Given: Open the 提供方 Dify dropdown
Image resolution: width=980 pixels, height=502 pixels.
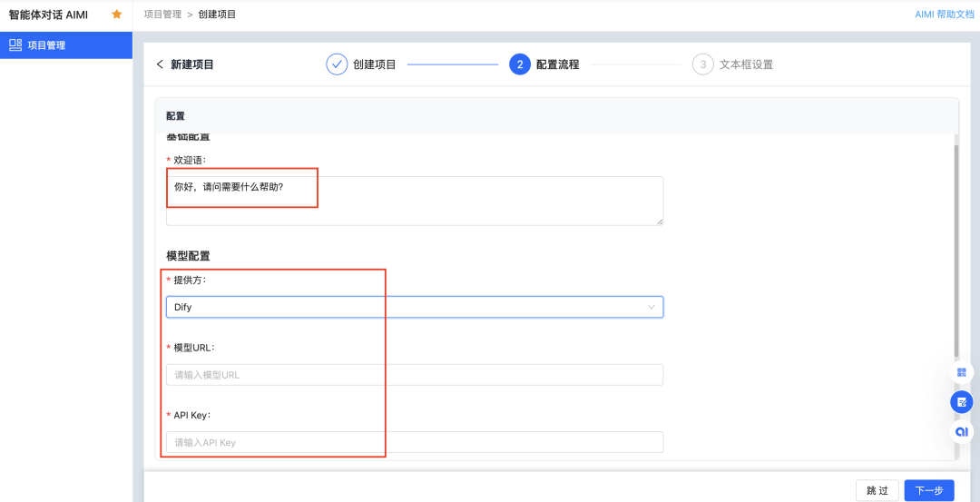Looking at the screenshot, I should pyautogui.click(x=415, y=307).
